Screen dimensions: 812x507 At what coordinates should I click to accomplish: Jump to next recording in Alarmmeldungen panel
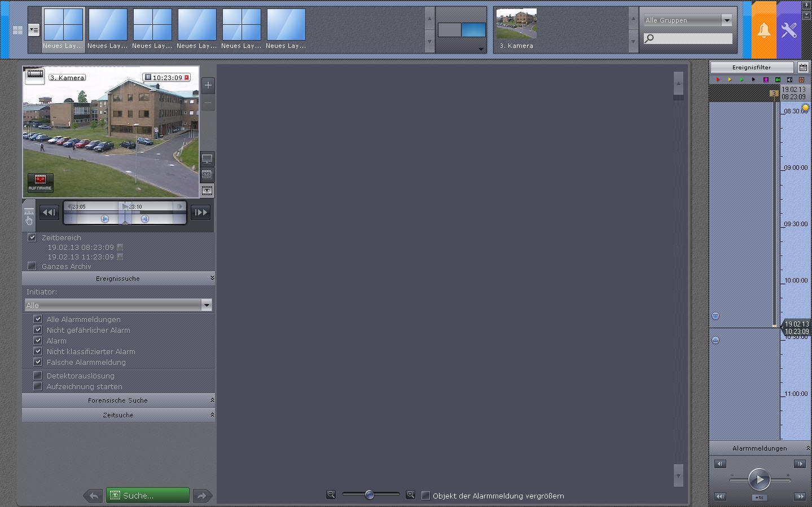[800, 496]
